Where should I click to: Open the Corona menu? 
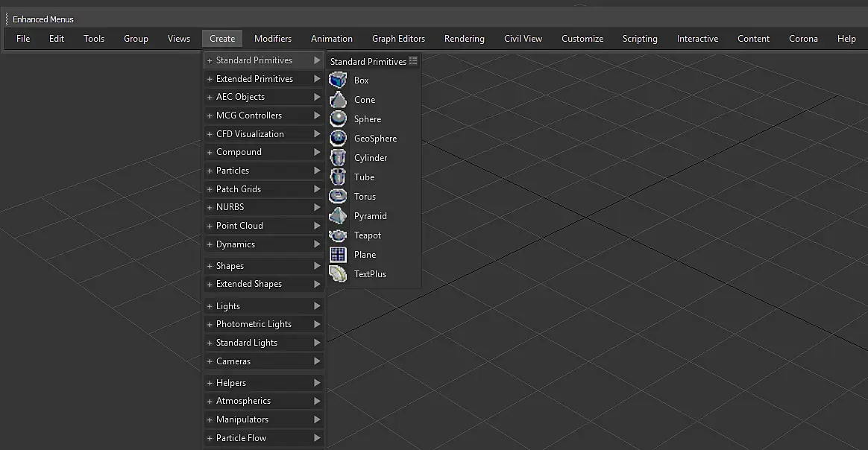(x=803, y=39)
